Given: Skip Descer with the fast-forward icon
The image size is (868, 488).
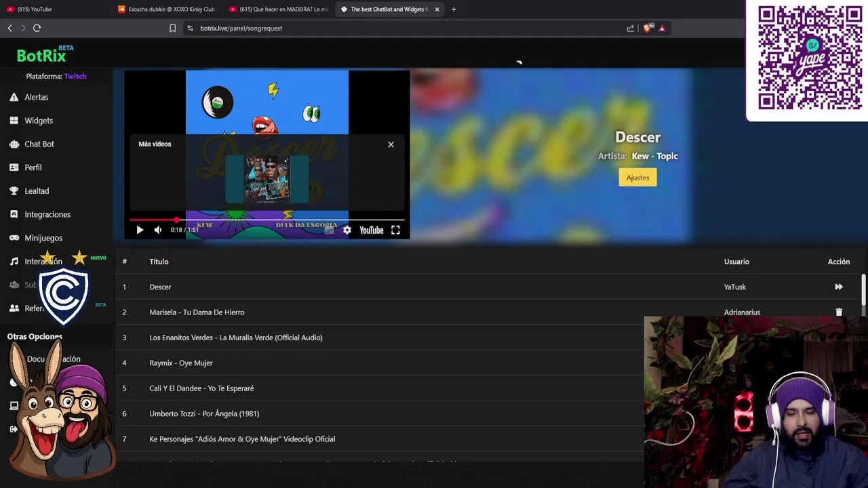Looking at the screenshot, I should (x=839, y=287).
